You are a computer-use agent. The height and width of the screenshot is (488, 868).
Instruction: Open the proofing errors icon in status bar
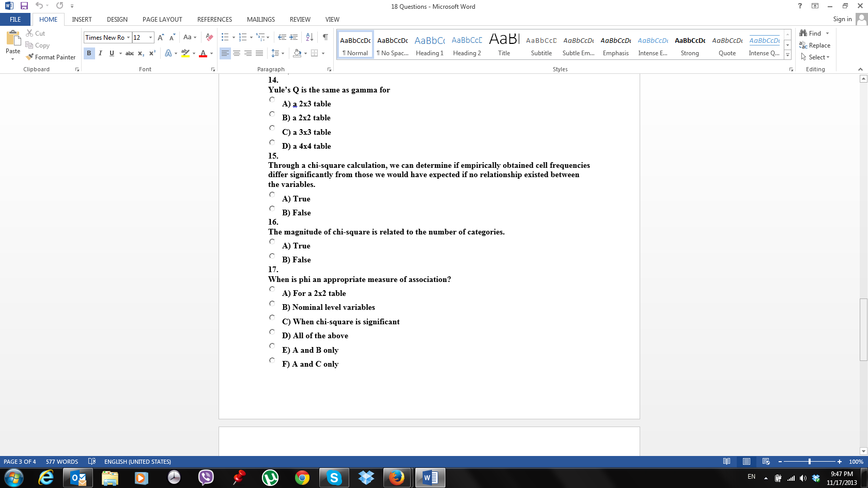[92, 461]
